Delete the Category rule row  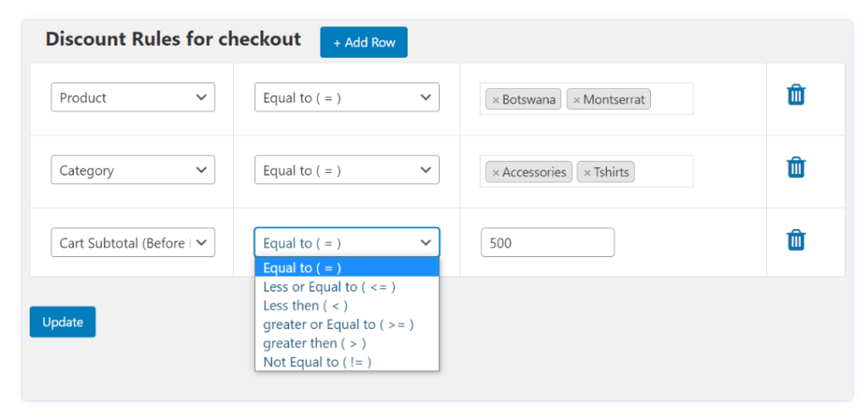click(x=796, y=167)
